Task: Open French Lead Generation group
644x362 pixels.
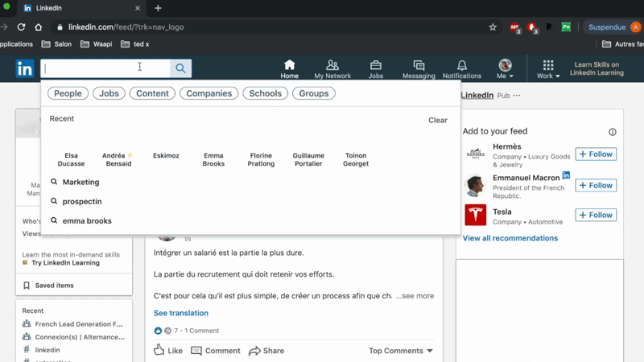Action: [79, 324]
